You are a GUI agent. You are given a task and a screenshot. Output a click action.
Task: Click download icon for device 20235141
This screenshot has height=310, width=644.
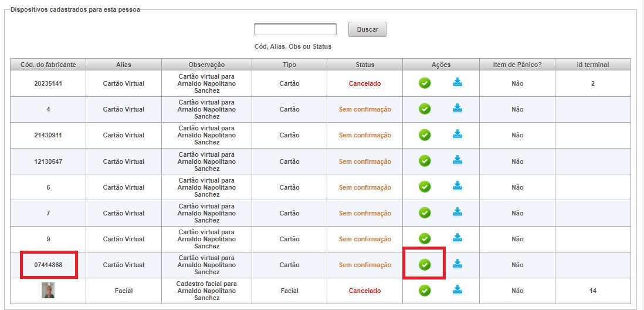457,82
